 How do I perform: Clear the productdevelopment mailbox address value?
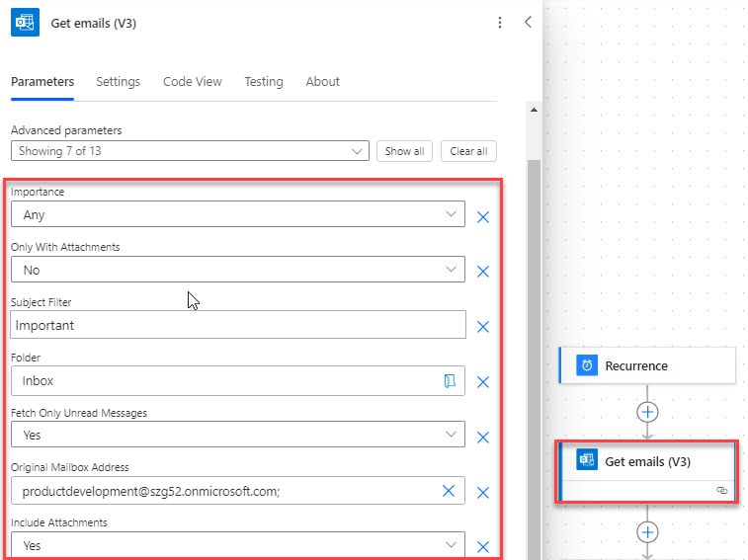pyautogui.click(x=449, y=491)
